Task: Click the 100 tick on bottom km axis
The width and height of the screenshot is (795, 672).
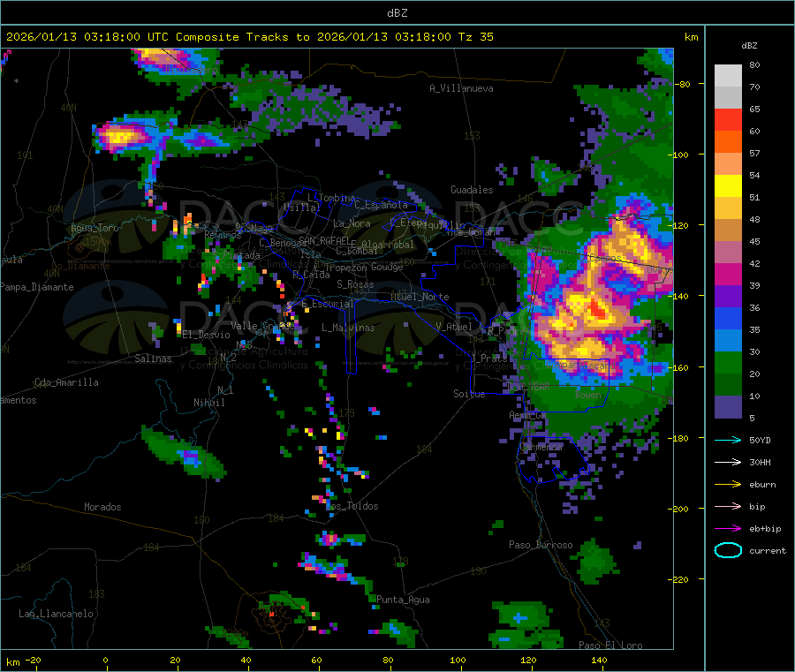Action: [458, 660]
